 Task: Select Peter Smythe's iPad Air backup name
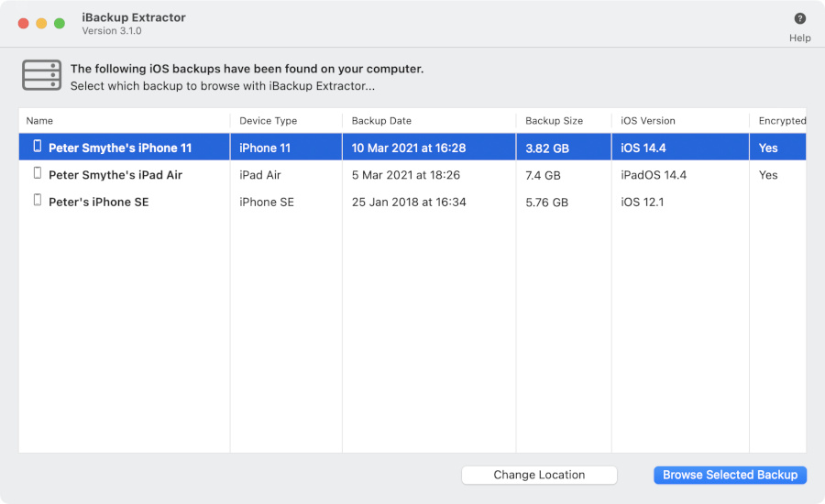coord(115,175)
